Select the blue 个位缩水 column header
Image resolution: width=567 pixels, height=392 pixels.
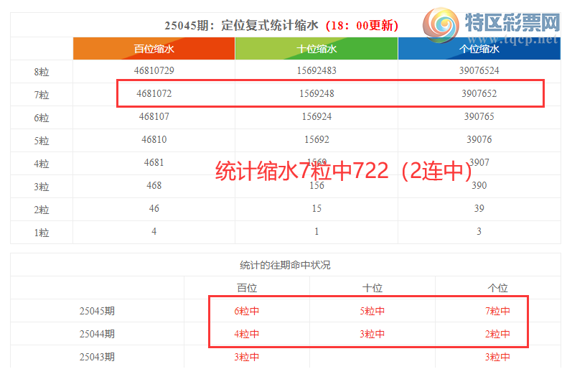(x=479, y=49)
